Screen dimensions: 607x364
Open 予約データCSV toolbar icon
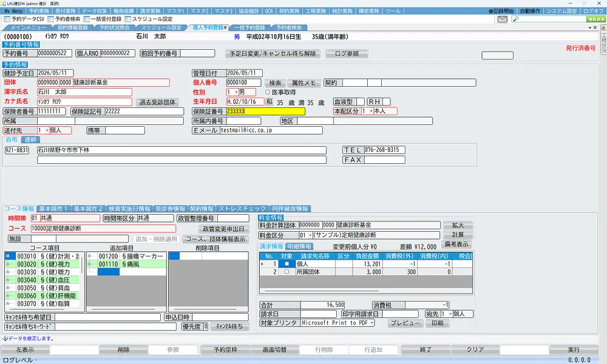coord(7,19)
